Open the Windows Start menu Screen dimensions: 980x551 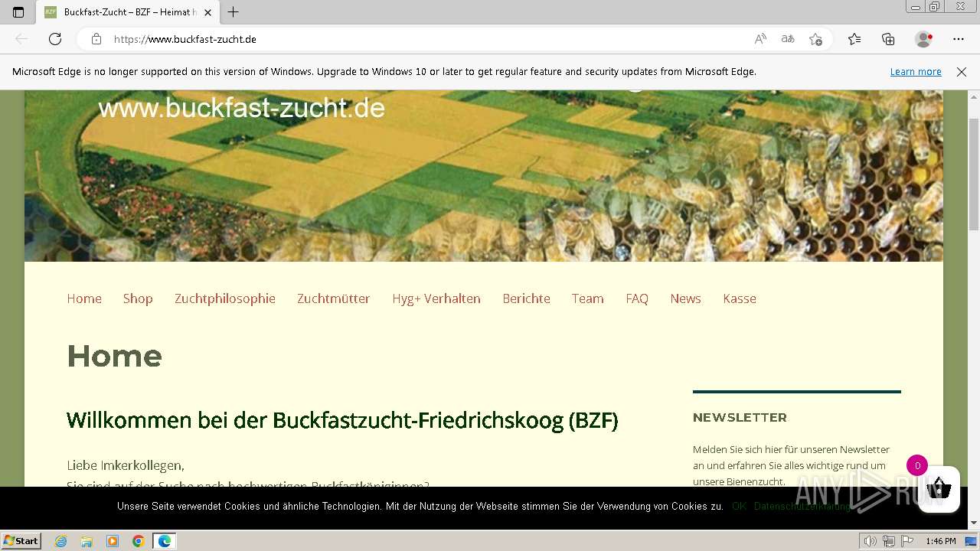pos(21,540)
